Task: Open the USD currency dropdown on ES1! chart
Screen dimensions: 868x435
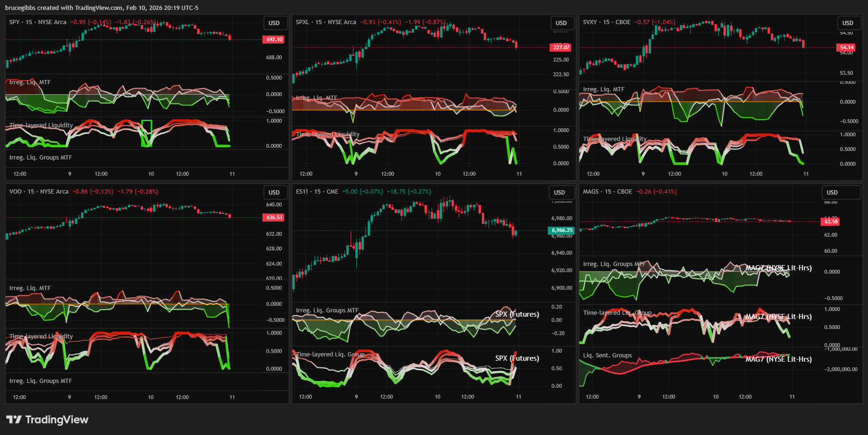Action: (x=560, y=192)
